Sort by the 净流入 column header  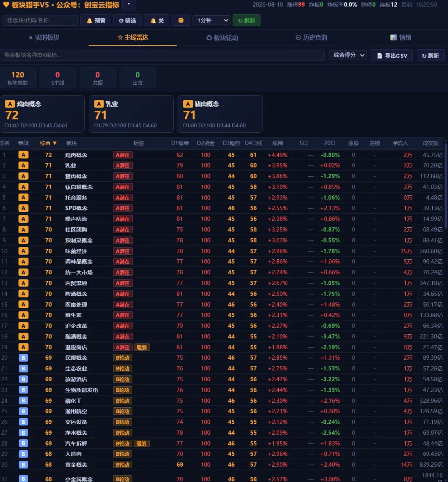[400, 143]
